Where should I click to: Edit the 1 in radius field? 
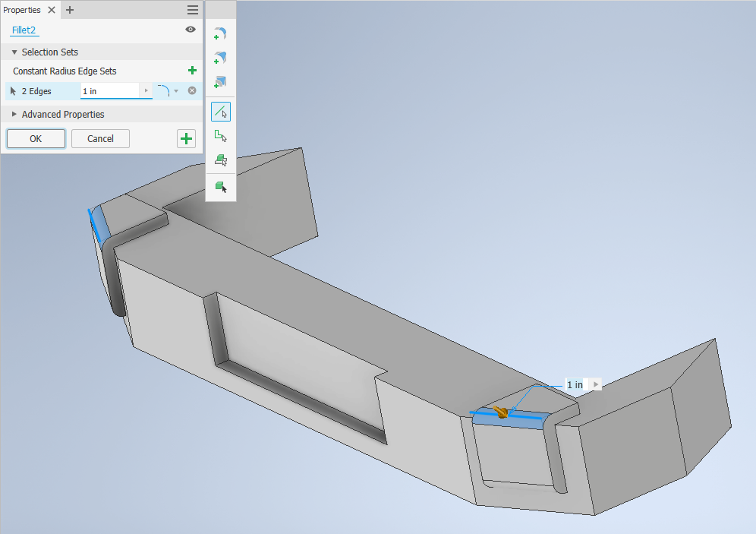(110, 91)
